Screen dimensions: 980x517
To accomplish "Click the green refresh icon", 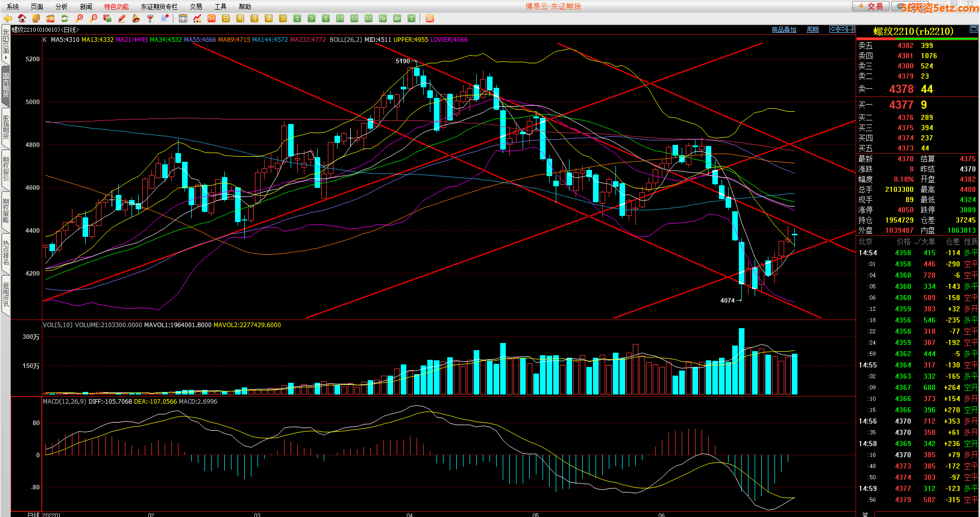I will pyautogui.click(x=65, y=18).
